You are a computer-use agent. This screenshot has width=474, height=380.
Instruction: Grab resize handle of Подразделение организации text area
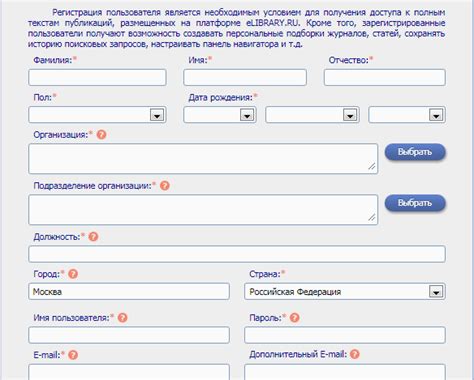click(372, 217)
